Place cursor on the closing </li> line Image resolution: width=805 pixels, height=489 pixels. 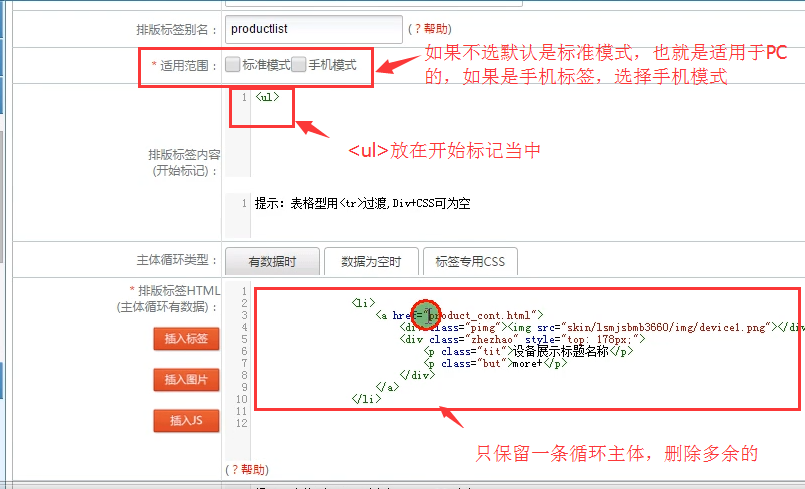tap(366, 399)
